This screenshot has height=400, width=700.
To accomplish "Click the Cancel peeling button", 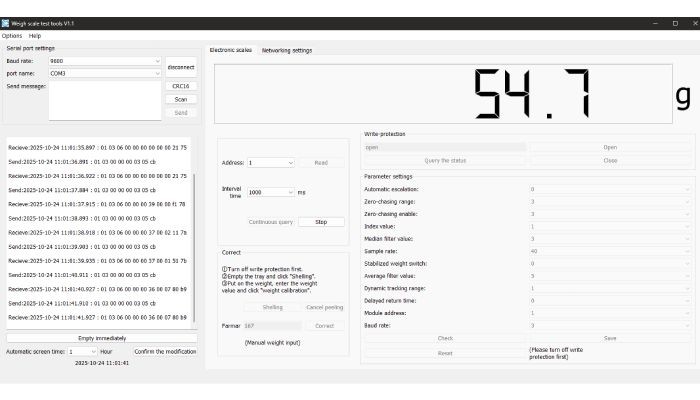I will (325, 307).
